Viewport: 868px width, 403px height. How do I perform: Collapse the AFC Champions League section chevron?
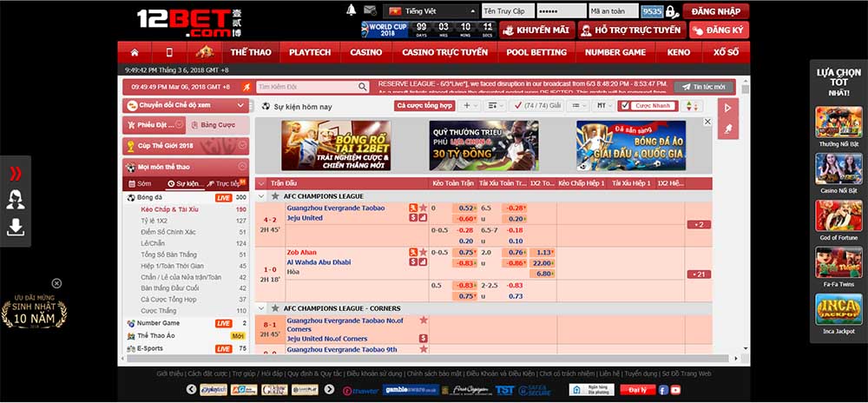click(x=262, y=196)
